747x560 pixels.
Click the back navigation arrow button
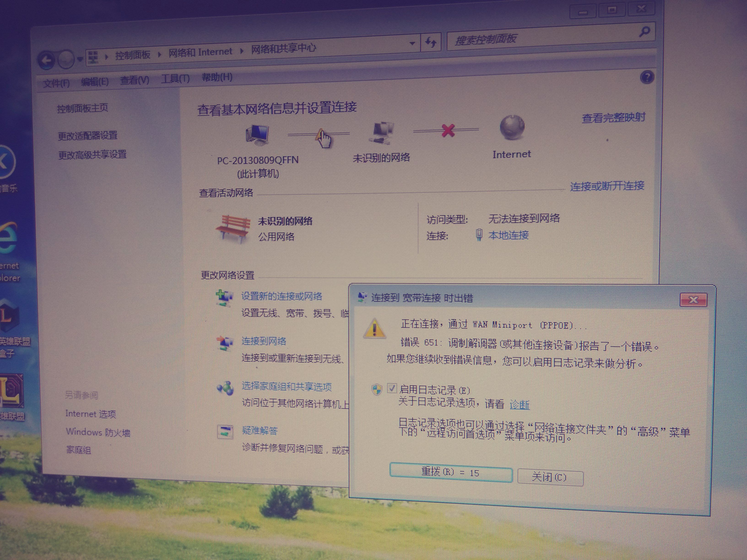point(47,61)
